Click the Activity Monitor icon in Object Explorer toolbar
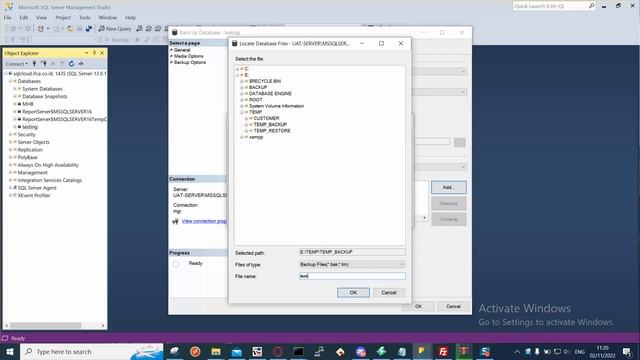 (x=81, y=64)
